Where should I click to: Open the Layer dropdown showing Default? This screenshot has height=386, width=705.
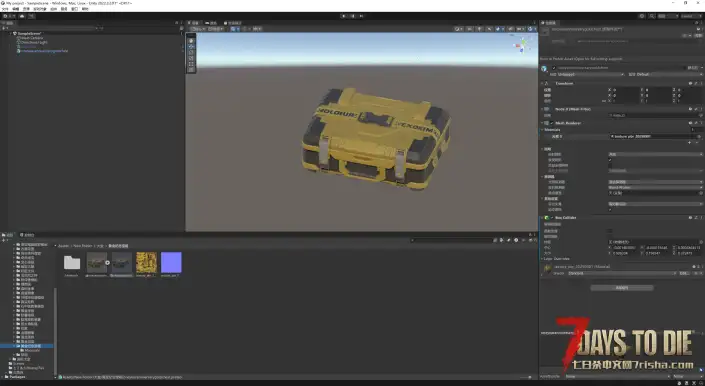tap(669, 75)
